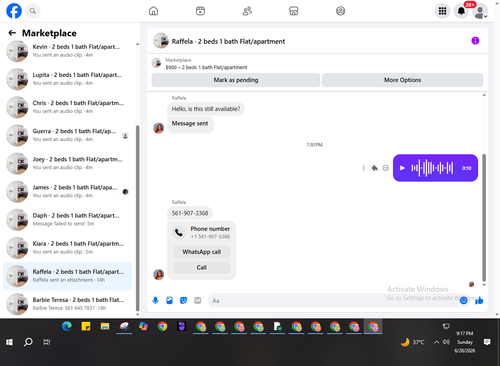Click the Call button in phone card
The image size is (500, 366).
coord(202,267)
